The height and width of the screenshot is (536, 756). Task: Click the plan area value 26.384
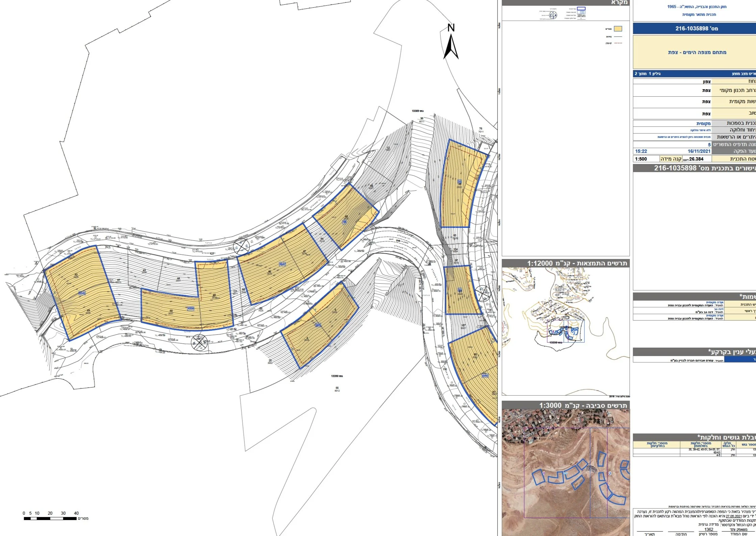(696, 159)
